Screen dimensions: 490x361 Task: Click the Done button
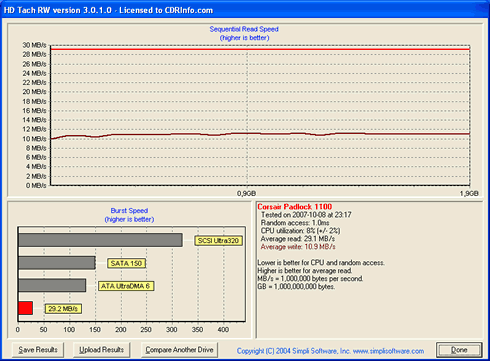click(x=459, y=350)
